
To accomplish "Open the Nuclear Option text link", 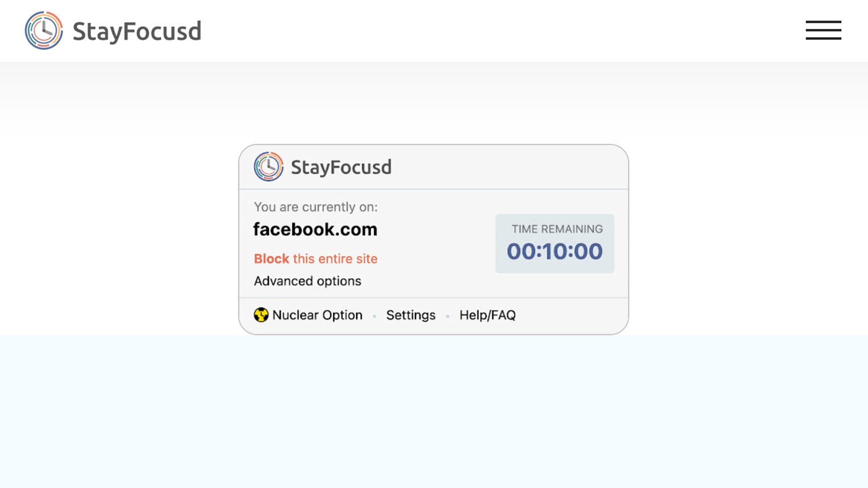I will click(x=317, y=315).
